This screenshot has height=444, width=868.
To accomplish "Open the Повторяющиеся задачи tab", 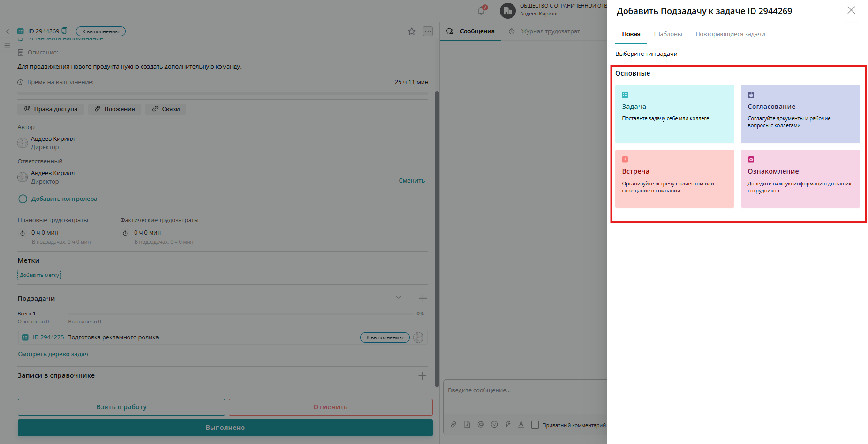I will (x=730, y=34).
